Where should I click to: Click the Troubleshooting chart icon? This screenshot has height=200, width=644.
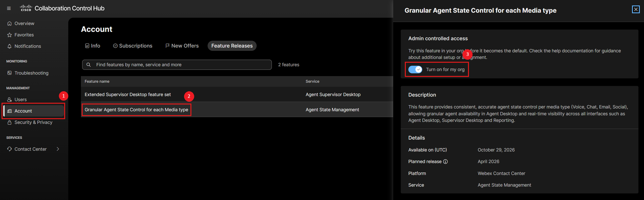click(10, 73)
